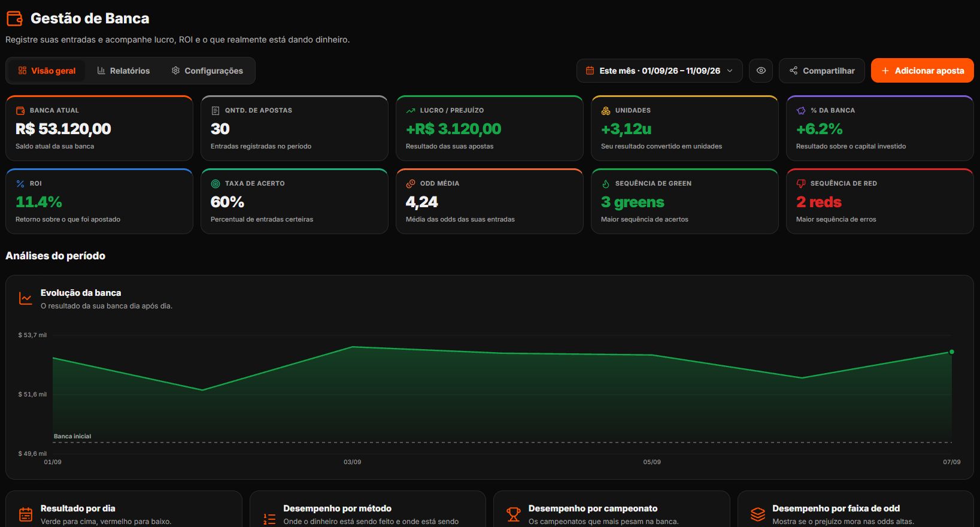
Task: Click the percent icon in ROI card
Action: click(x=20, y=184)
